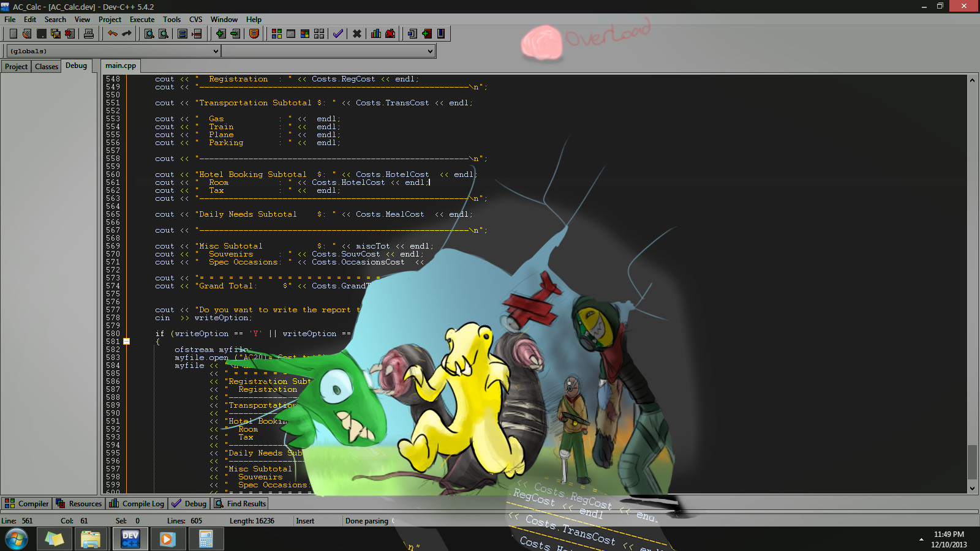Open Project Options orange icon
The width and height of the screenshot is (980, 551).
click(x=254, y=34)
